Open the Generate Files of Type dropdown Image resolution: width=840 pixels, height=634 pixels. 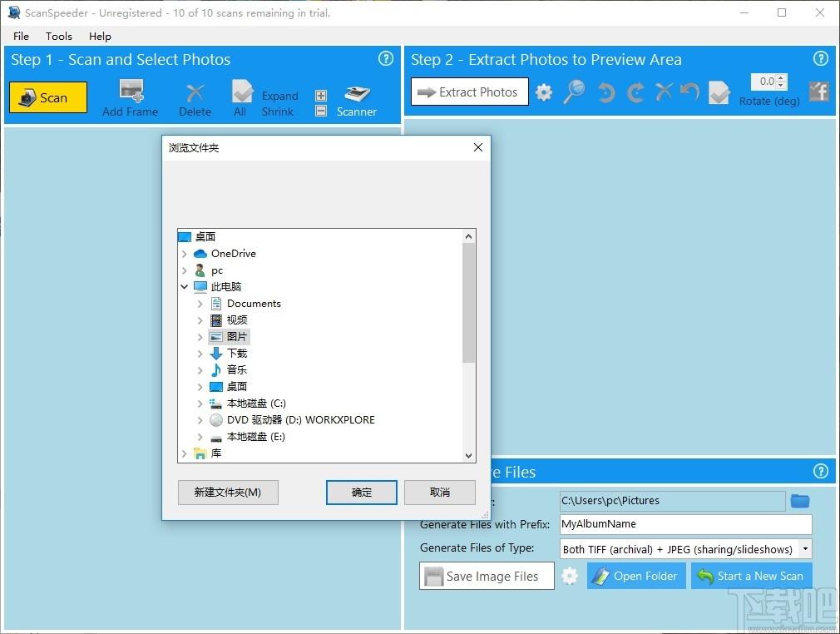click(x=804, y=549)
